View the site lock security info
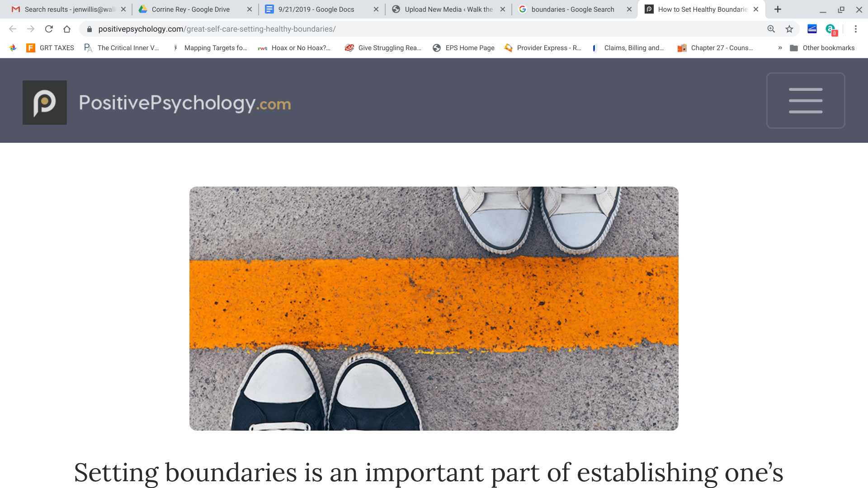This screenshot has height=488, width=868. coord(90,29)
